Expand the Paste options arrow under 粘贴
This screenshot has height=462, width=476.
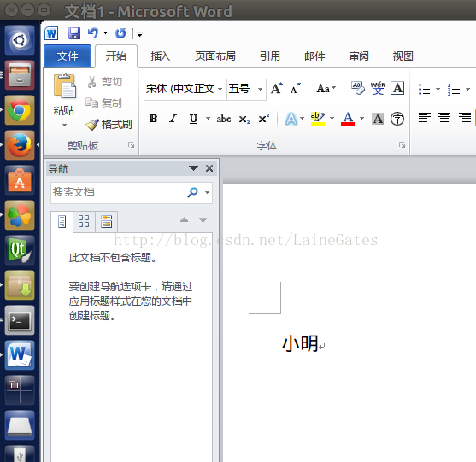(x=64, y=125)
